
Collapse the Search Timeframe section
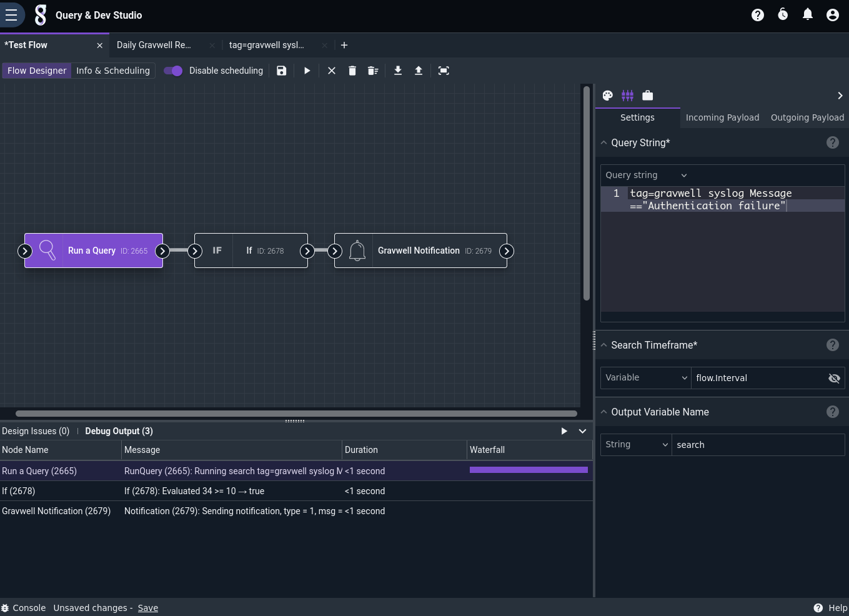pos(604,345)
